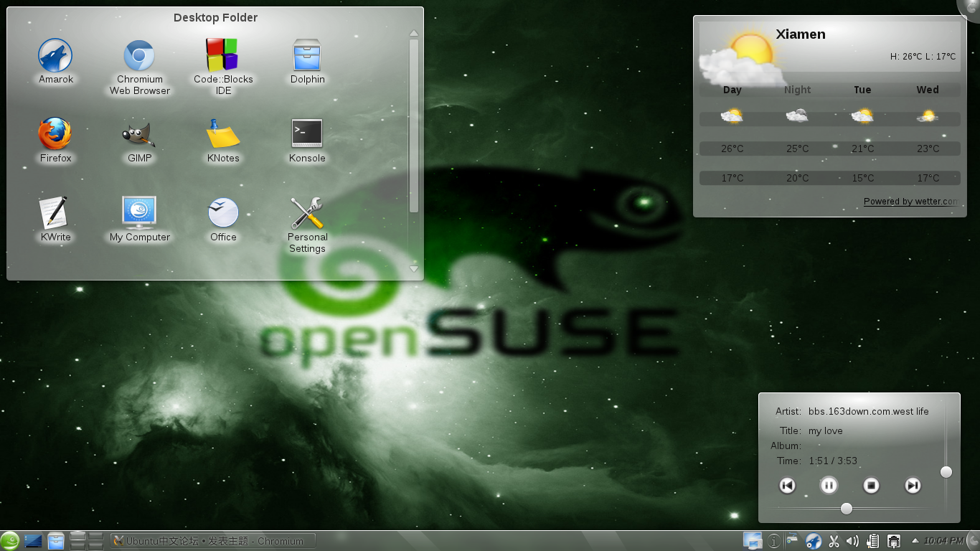Click the Desktop Folder widget title
Viewport: 980px width, 551px height.
point(215,18)
